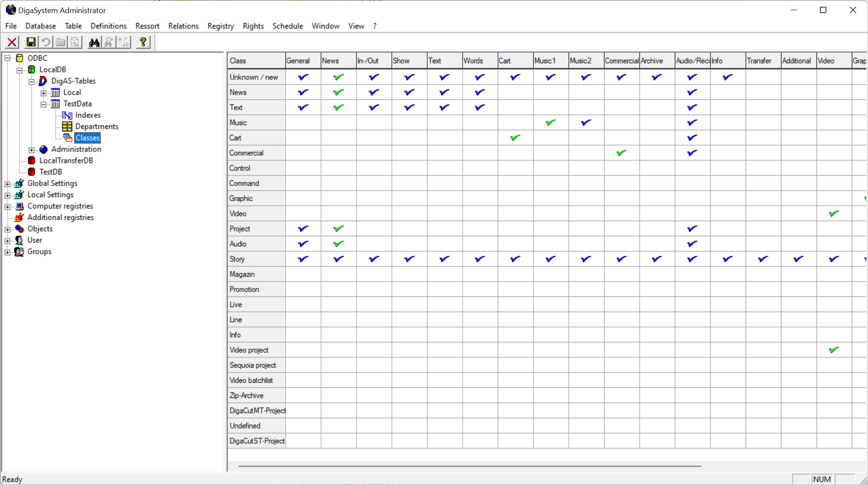Expand the Global Settings node

pos(8,184)
